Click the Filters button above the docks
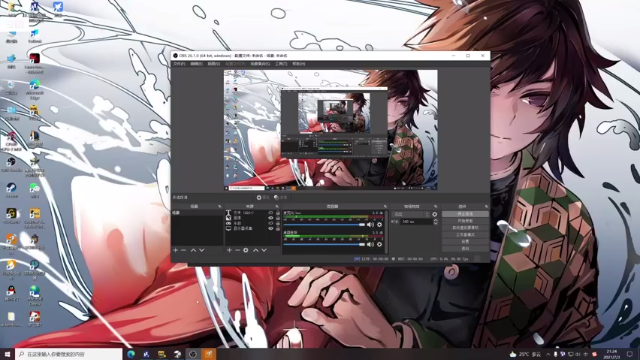This screenshot has width=640, height=360. 281,198
